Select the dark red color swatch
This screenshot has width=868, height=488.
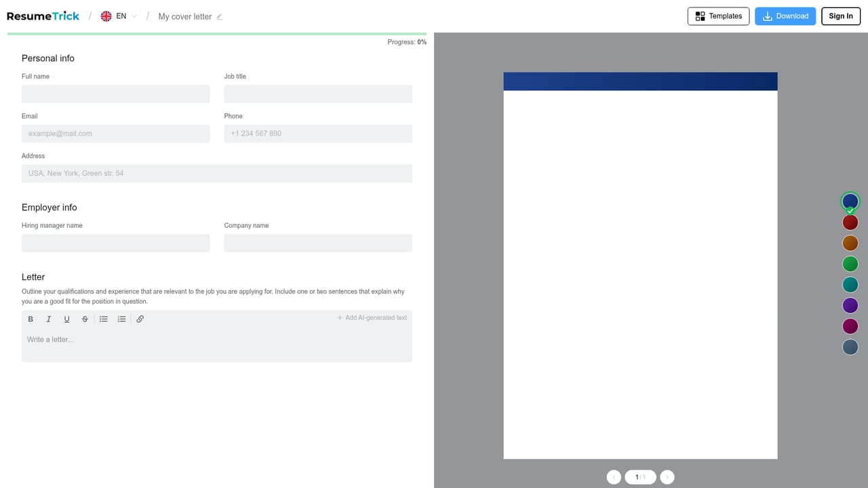(x=850, y=222)
